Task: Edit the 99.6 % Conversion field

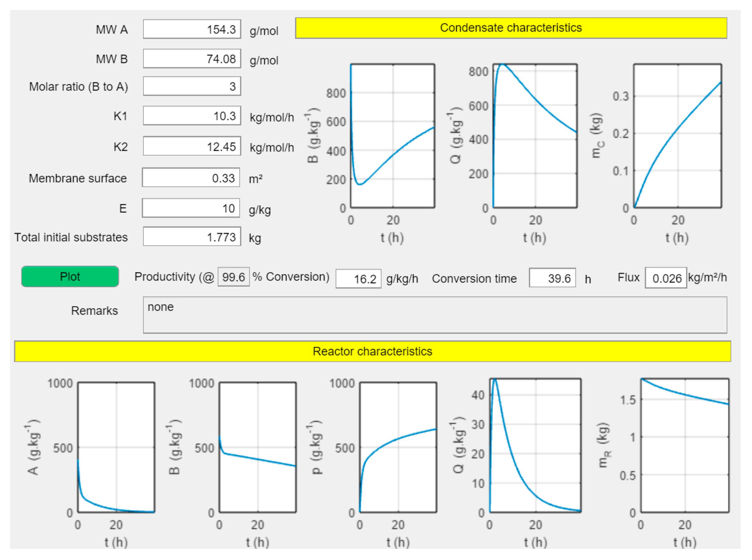Action: click(234, 277)
